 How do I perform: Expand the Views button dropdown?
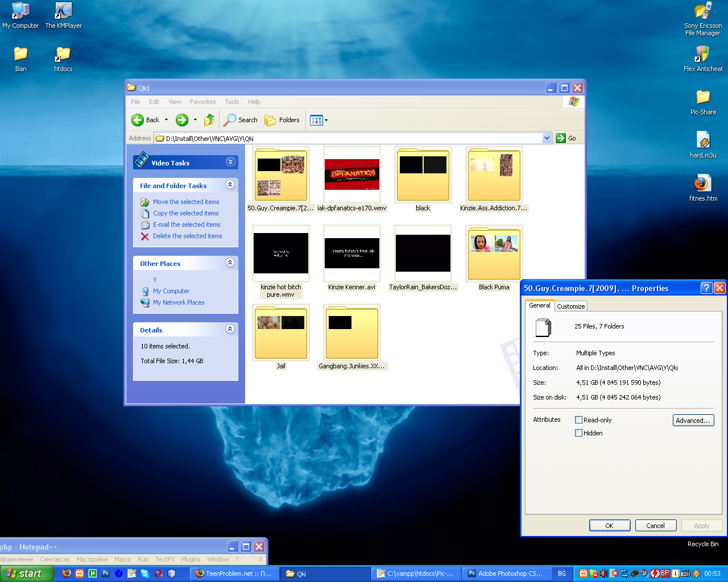point(326,120)
